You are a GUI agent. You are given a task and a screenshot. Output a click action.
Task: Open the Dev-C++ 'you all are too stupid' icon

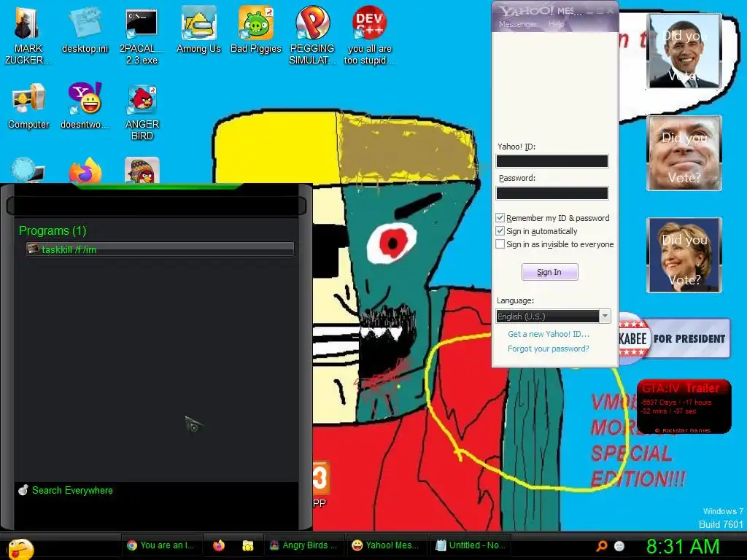(x=370, y=36)
